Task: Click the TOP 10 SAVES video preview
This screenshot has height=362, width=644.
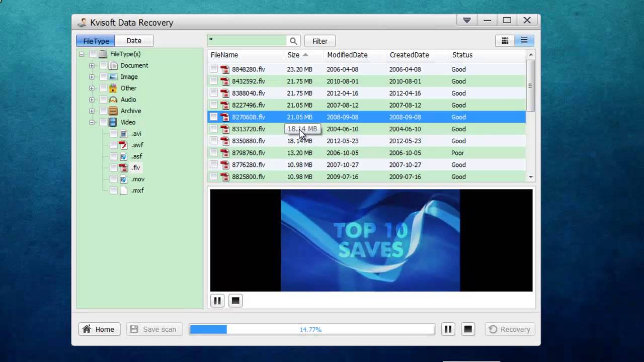Action: (371, 240)
